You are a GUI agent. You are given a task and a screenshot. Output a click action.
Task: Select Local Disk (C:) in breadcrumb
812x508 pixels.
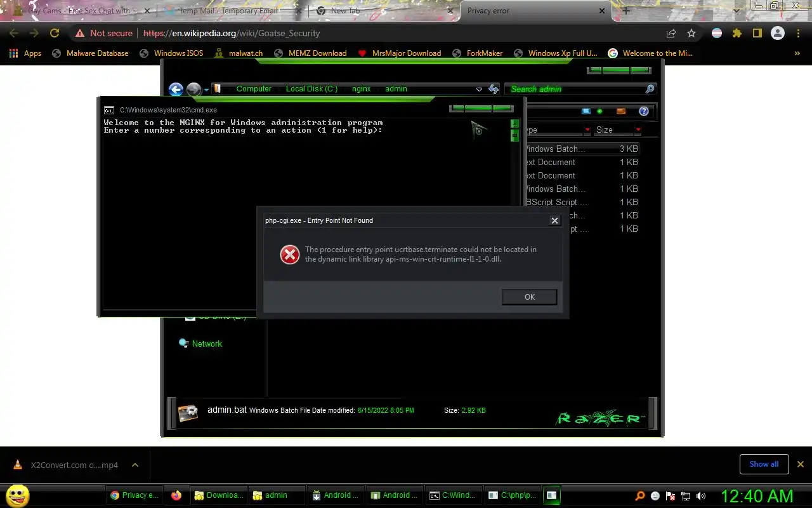(311, 89)
